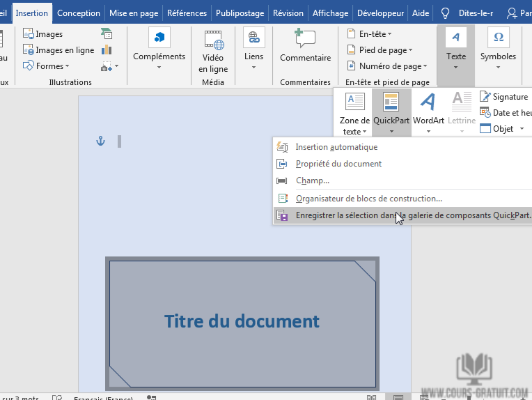Click the Illustrations group label

(x=70, y=82)
